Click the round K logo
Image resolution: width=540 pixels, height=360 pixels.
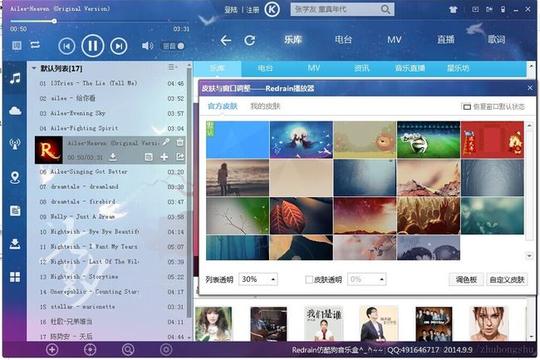pyautogui.click(x=272, y=9)
